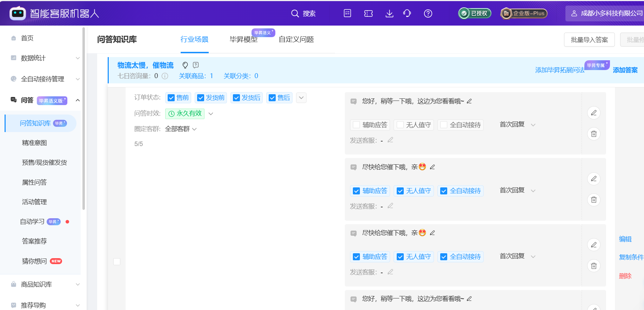Click the sidebar vertical scrollbar
Viewport: 644px width, 310px height.
[83, 119]
